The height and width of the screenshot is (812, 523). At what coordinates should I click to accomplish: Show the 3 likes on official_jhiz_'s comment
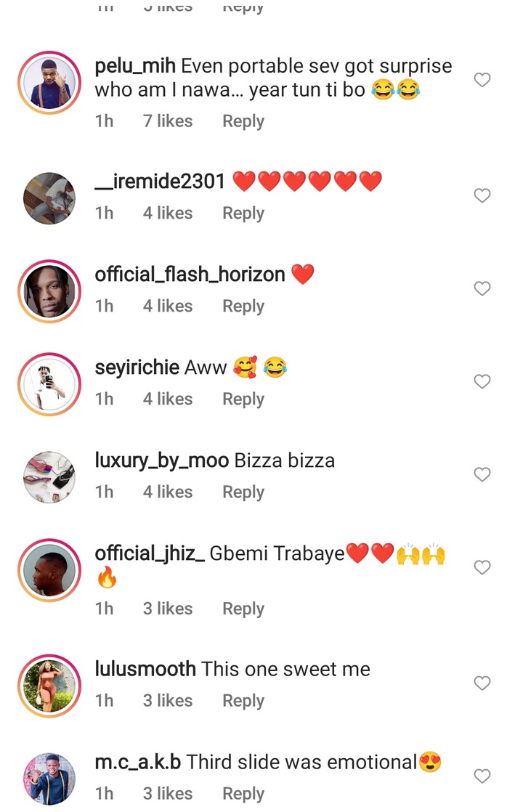(168, 608)
